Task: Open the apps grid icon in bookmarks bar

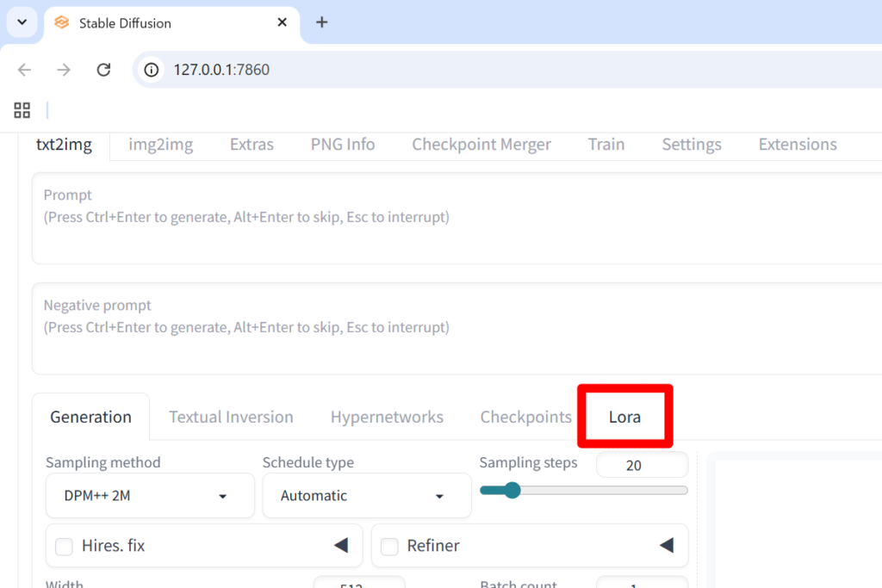Action: pos(22,110)
